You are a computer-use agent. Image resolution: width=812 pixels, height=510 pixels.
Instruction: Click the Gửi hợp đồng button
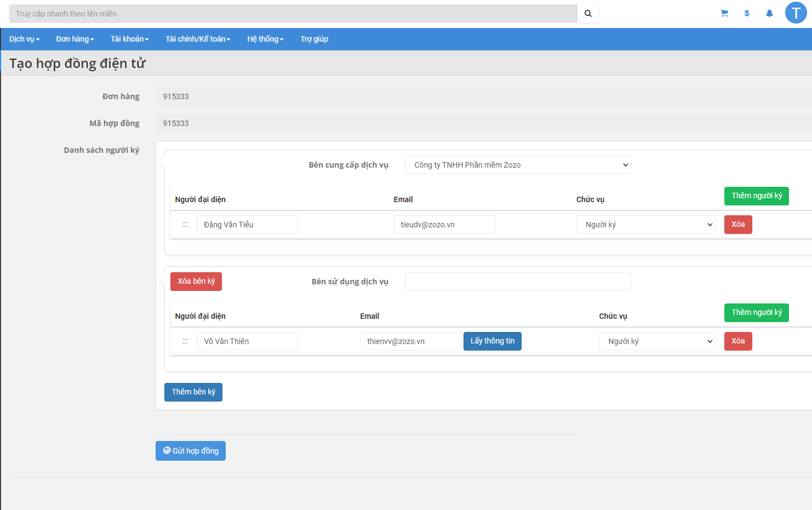click(191, 451)
